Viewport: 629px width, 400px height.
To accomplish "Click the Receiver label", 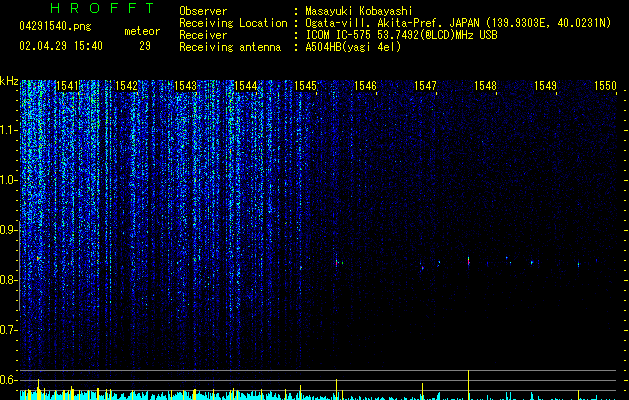I will (203, 35).
